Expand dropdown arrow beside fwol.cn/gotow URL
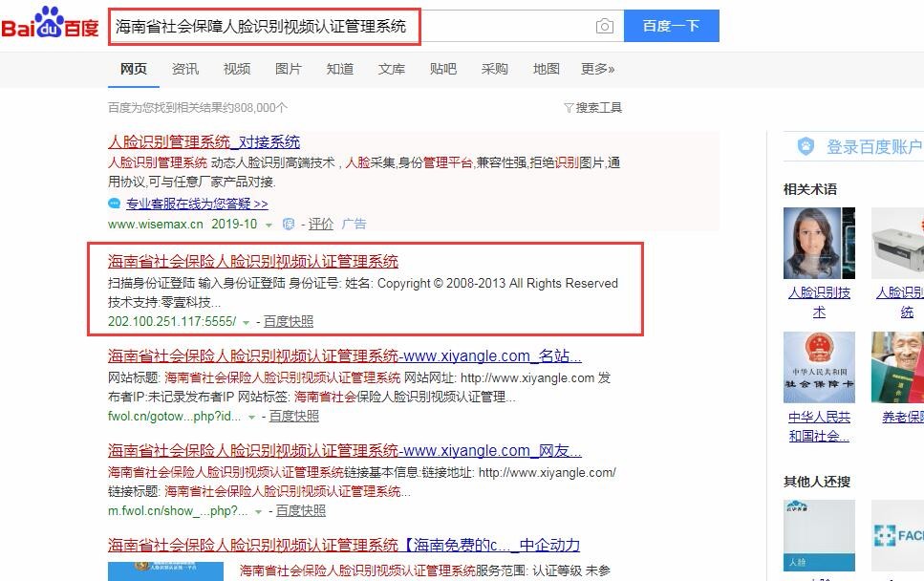The image size is (924, 581). [251, 418]
